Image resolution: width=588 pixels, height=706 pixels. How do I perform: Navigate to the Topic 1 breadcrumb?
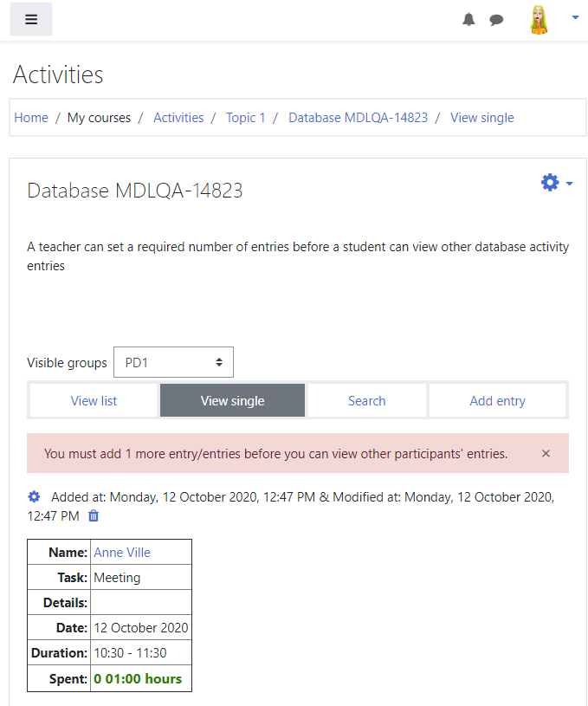coord(245,118)
